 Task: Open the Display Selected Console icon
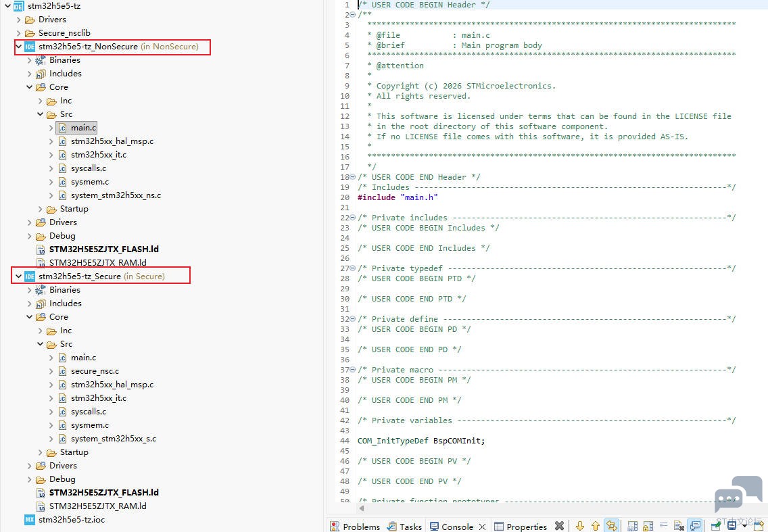[731, 526]
